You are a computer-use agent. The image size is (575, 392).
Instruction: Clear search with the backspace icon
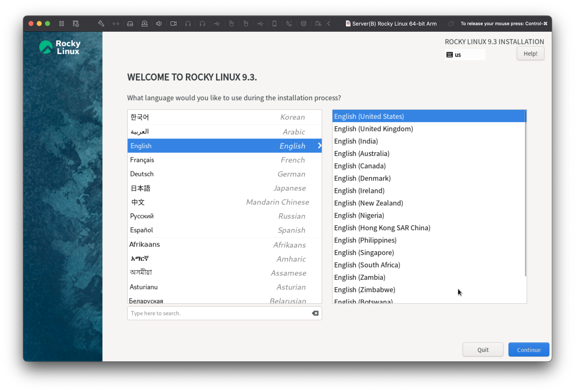(x=315, y=313)
